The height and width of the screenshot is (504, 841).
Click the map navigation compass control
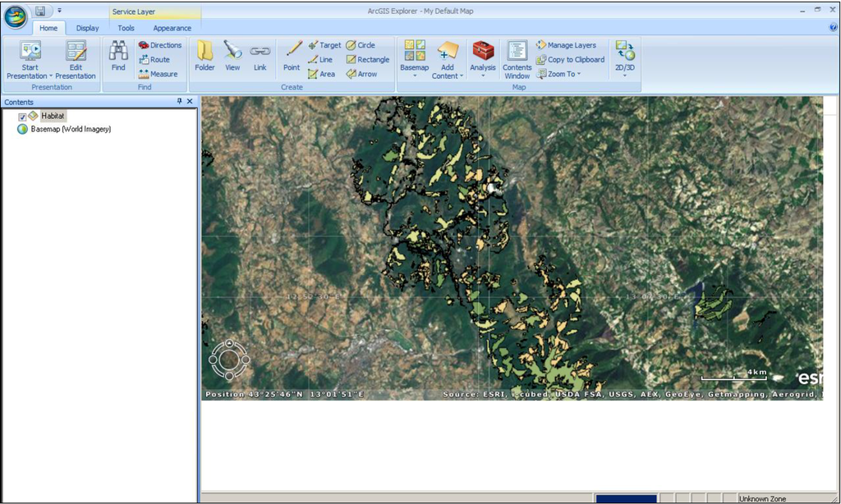(229, 360)
